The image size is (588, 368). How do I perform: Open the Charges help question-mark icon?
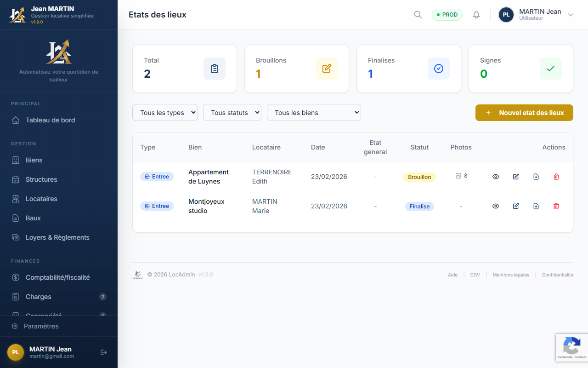(103, 297)
